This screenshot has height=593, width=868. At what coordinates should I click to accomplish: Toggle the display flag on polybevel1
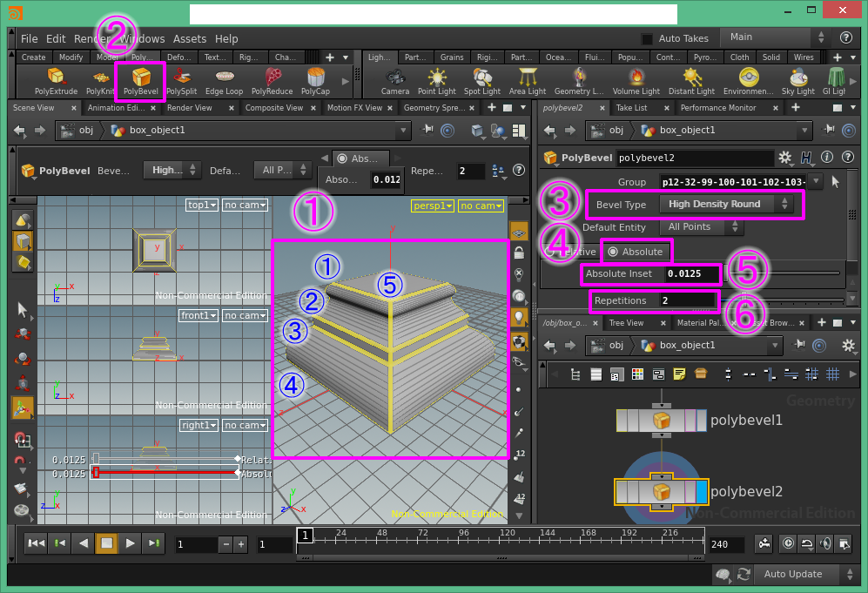(702, 421)
